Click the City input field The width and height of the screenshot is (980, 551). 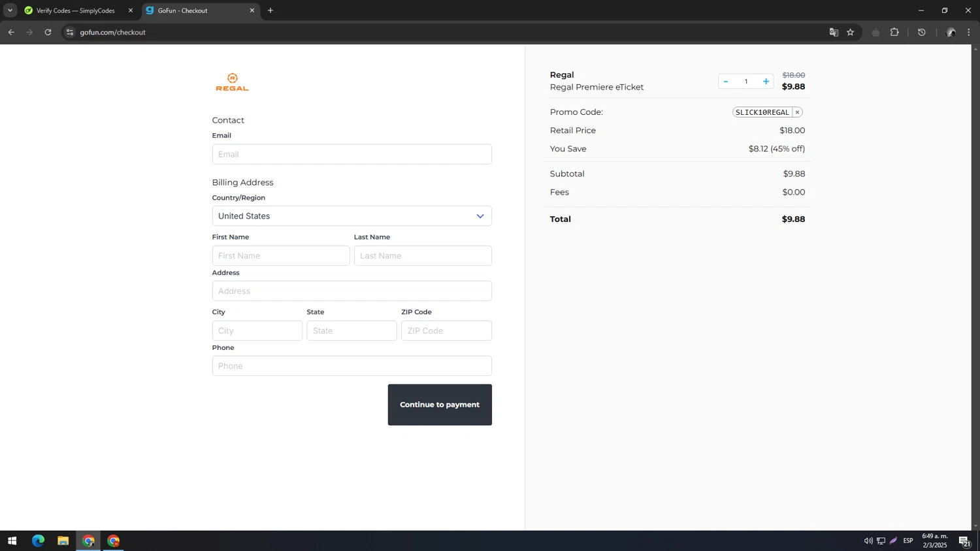[257, 330]
